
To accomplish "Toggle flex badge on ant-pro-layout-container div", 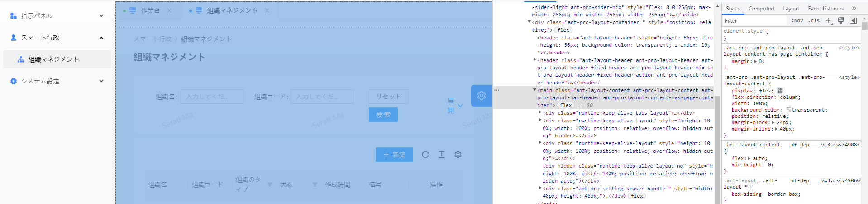I will [563, 30].
